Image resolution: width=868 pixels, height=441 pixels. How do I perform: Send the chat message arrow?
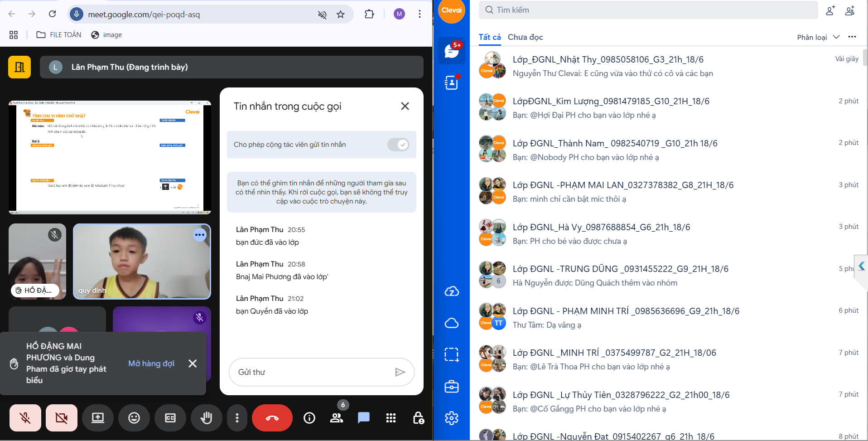[400, 372]
